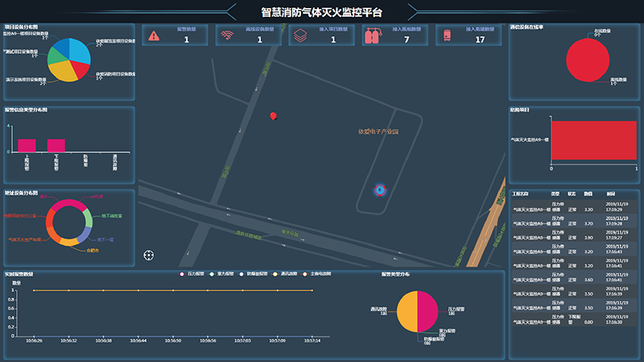This screenshot has height=362, width=644.
Task: Click the 类型 table column header
Action: [555, 194]
